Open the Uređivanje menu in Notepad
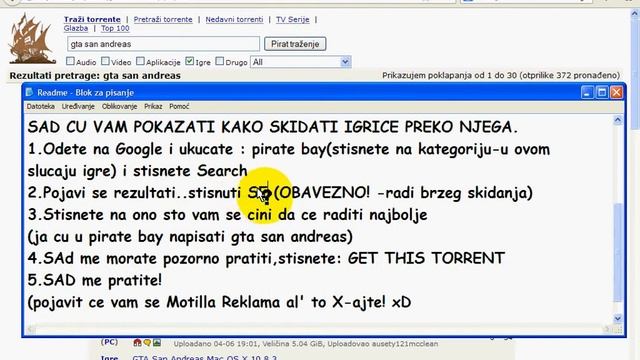 pos(78,106)
